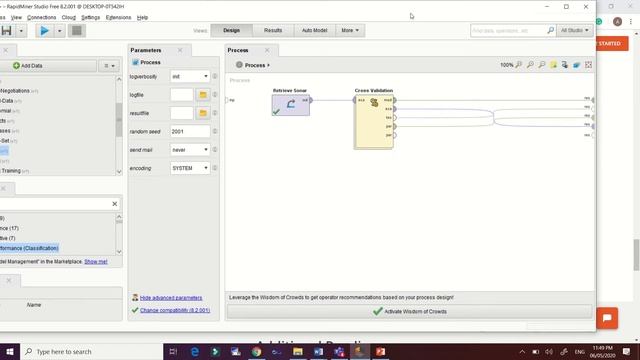Show info for the random seed parameter

[215, 131]
